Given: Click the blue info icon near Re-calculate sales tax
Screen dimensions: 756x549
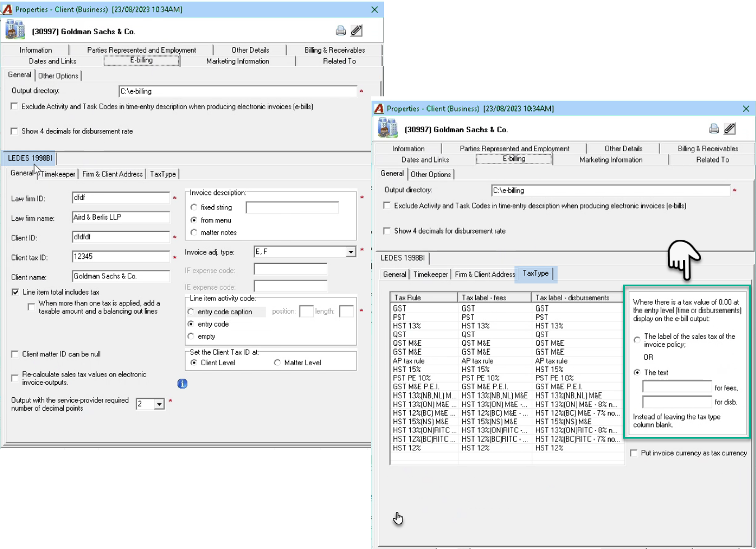Looking at the screenshot, I should pyautogui.click(x=182, y=384).
